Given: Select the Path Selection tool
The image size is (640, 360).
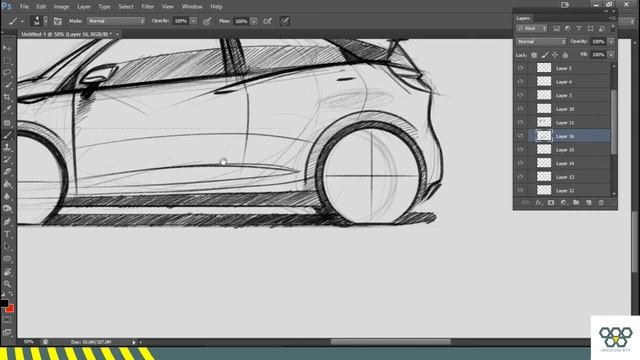Looking at the screenshot, I should [x=7, y=247].
